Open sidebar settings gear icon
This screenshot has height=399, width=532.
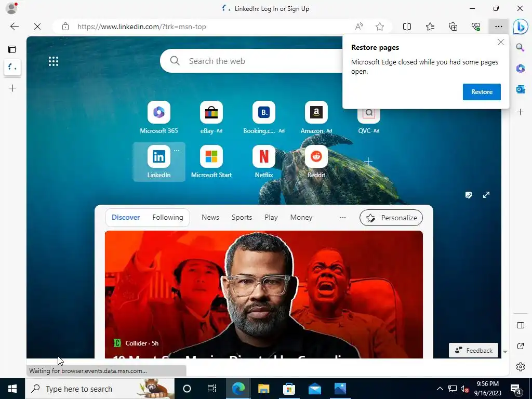[520, 367]
